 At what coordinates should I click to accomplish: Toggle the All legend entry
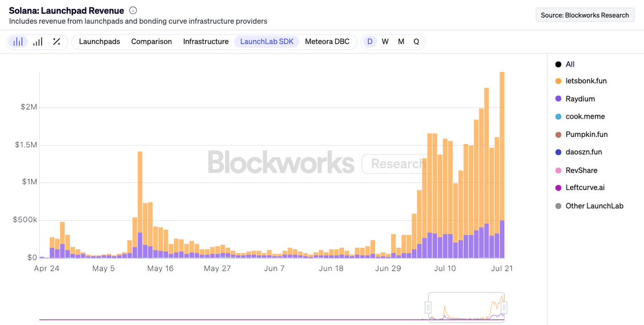point(565,64)
